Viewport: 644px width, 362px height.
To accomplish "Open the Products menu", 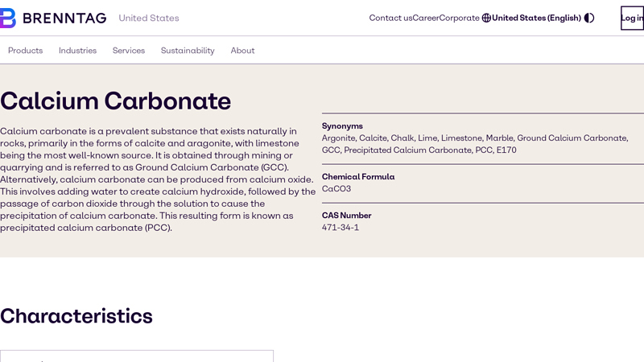I will (26, 51).
